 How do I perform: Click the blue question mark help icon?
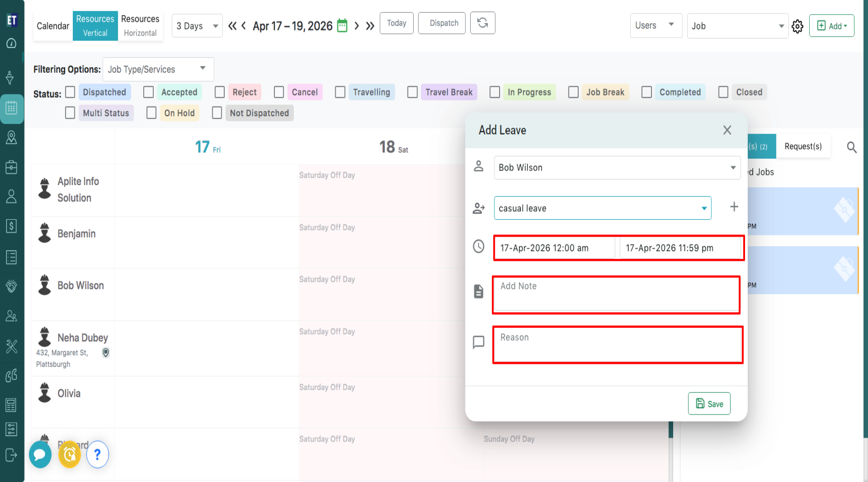[97, 455]
